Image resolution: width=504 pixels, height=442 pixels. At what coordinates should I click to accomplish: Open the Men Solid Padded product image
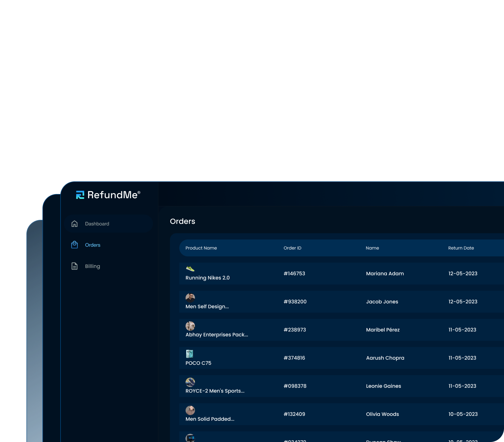pyautogui.click(x=190, y=410)
